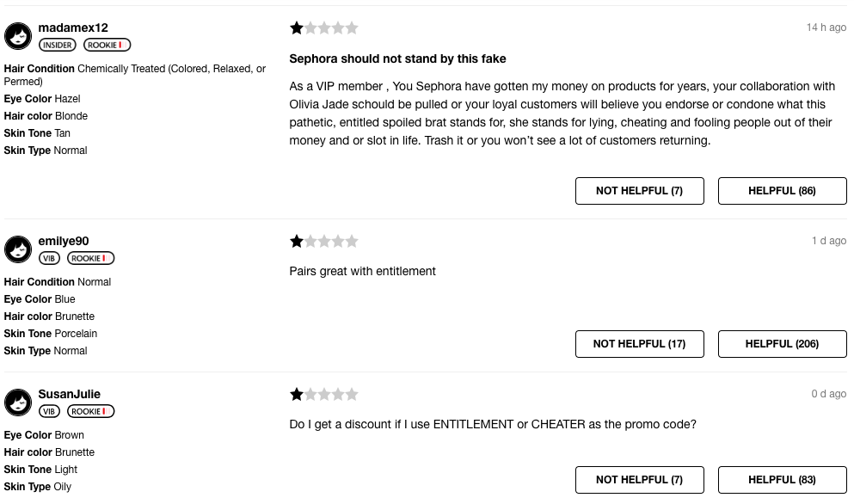
Task: Click SusanJulie's profile avatar
Action: tap(18, 403)
